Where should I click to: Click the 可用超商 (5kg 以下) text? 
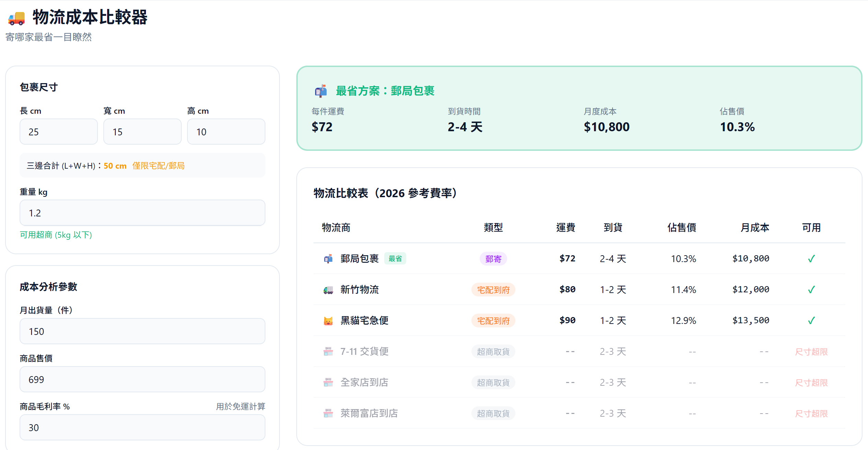[x=56, y=235]
